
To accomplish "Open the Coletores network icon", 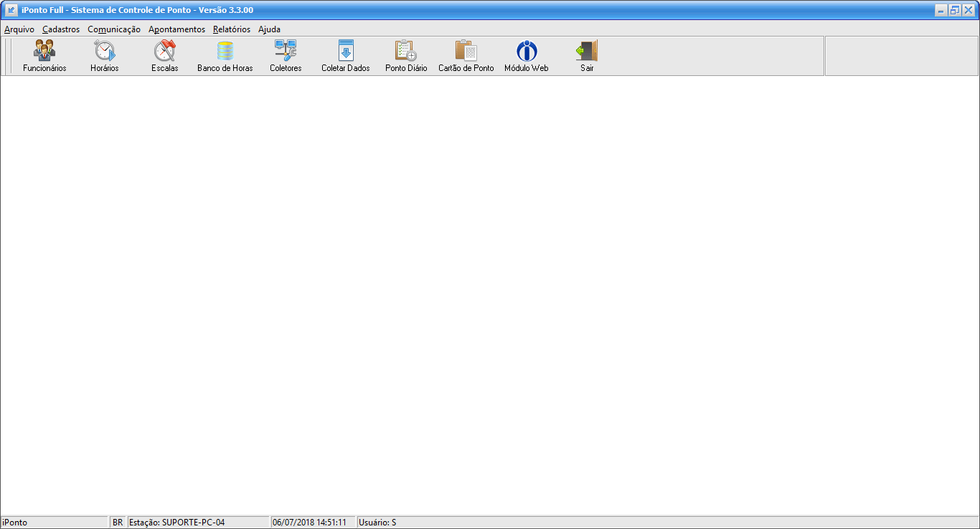I will [286, 52].
